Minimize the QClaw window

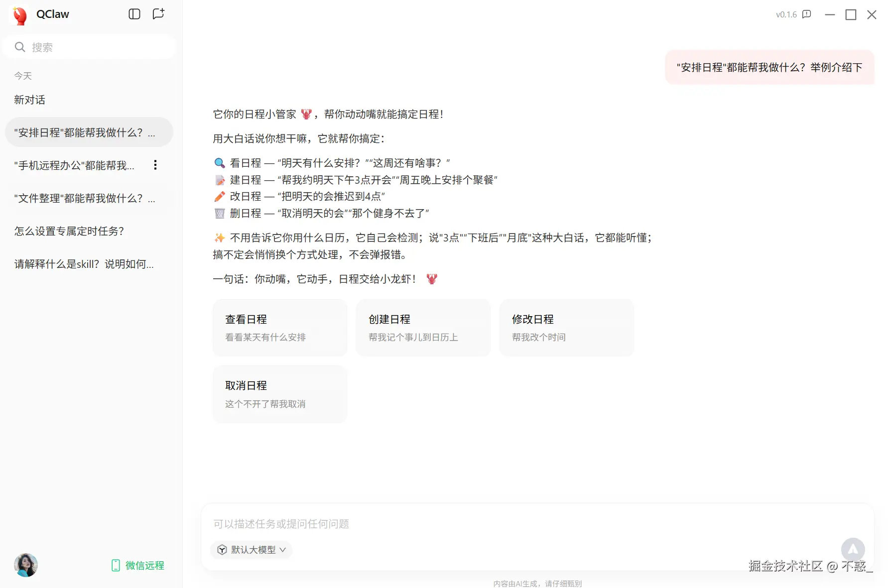[x=830, y=14]
